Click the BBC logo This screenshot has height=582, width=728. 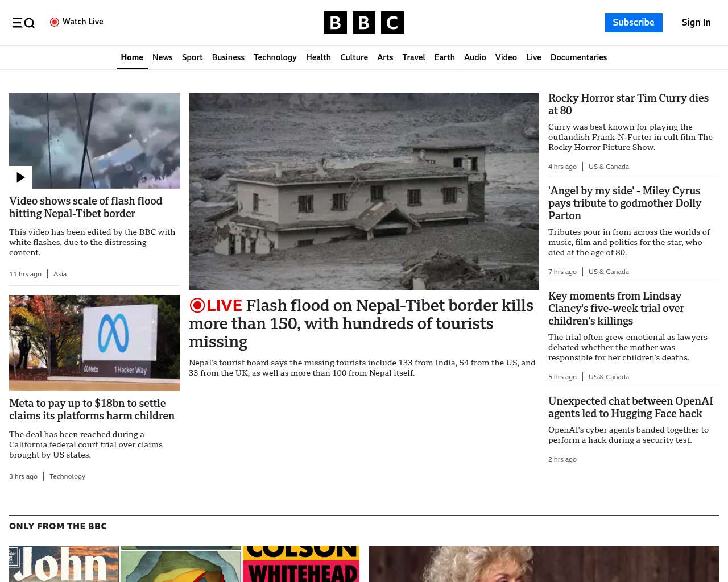pos(364,23)
